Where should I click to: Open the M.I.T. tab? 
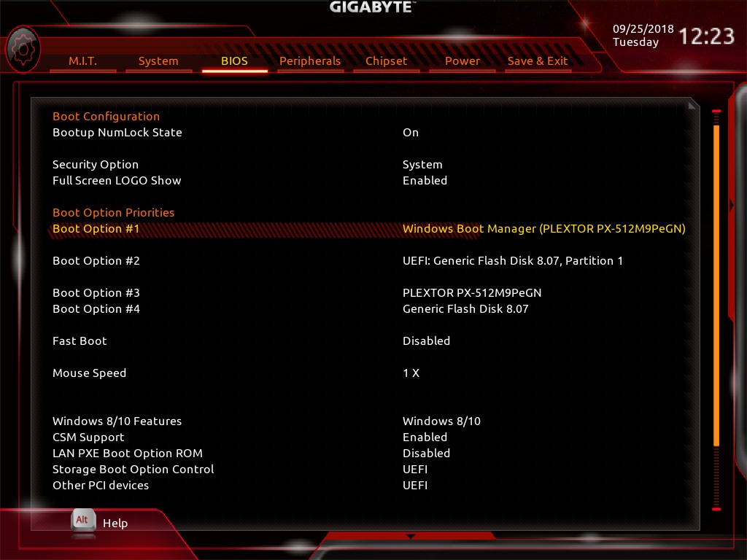click(x=83, y=61)
